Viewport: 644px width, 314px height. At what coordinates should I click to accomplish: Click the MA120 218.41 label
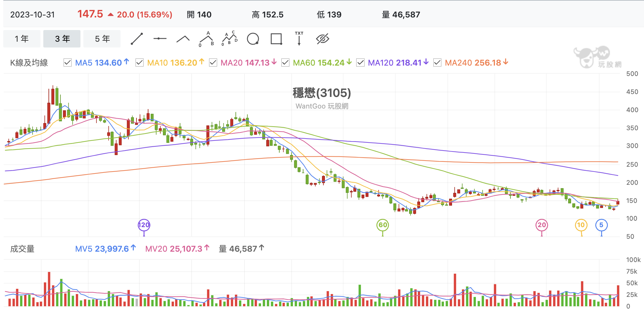coord(398,63)
